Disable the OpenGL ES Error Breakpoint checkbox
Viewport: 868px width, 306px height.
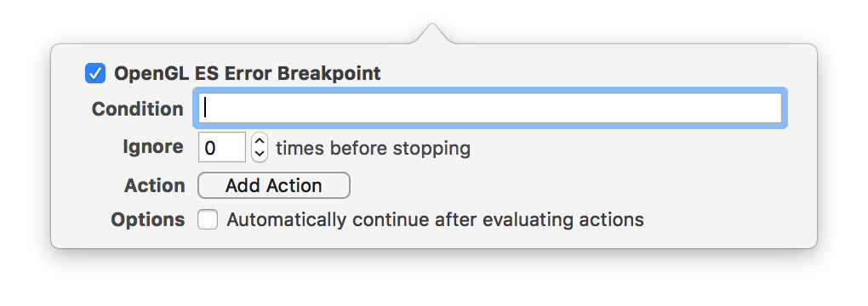(95, 74)
